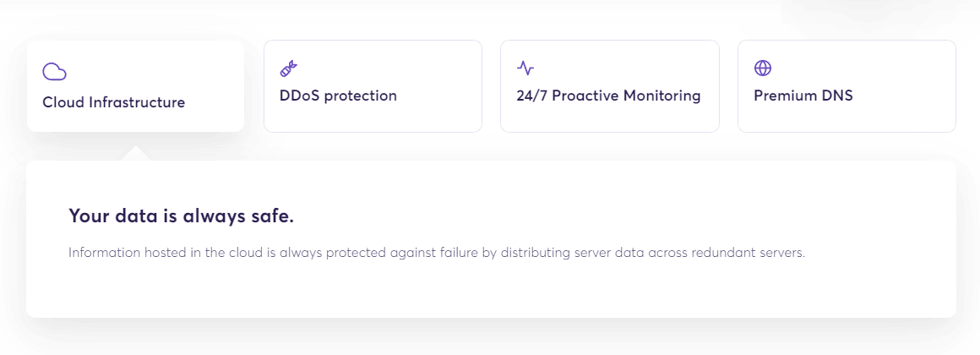The height and width of the screenshot is (355, 980).
Task: Click the word 'DNS' in the fourth card
Action: (x=836, y=96)
